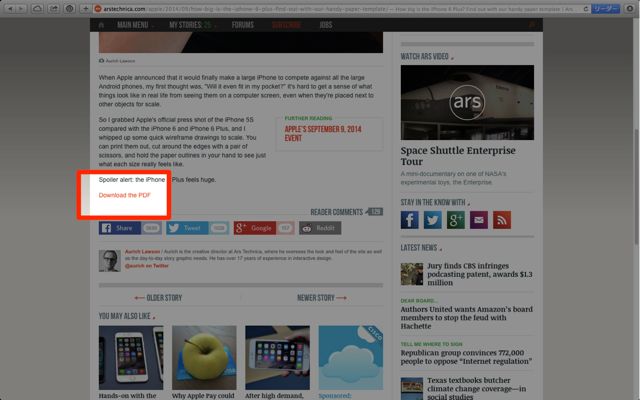
Task: Click the purple email newsletter icon
Action: (479, 220)
